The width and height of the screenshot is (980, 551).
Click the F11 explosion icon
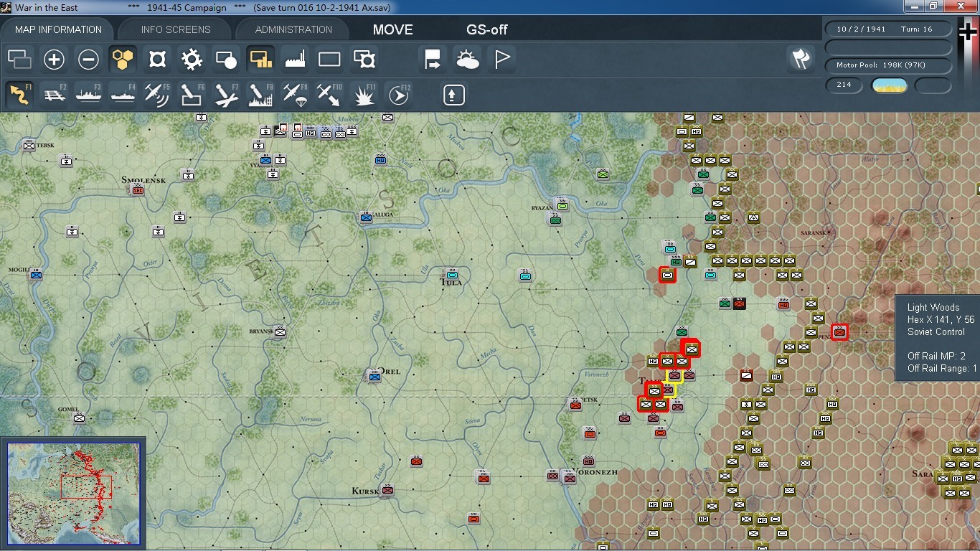[364, 95]
